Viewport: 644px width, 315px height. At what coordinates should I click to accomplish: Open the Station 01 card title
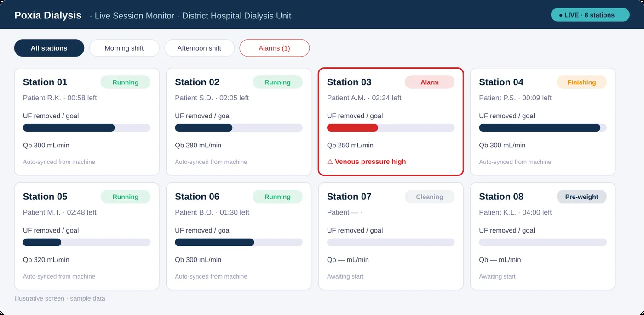click(x=45, y=82)
